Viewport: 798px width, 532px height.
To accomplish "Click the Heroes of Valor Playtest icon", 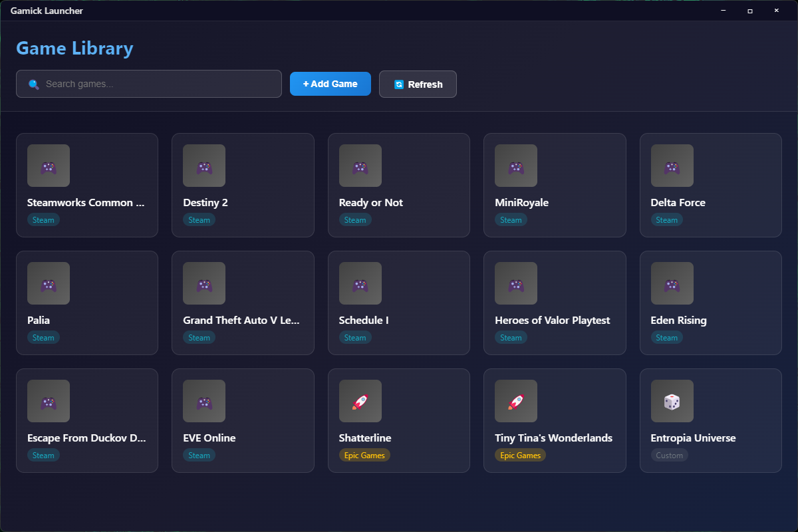I will [516, 283].
